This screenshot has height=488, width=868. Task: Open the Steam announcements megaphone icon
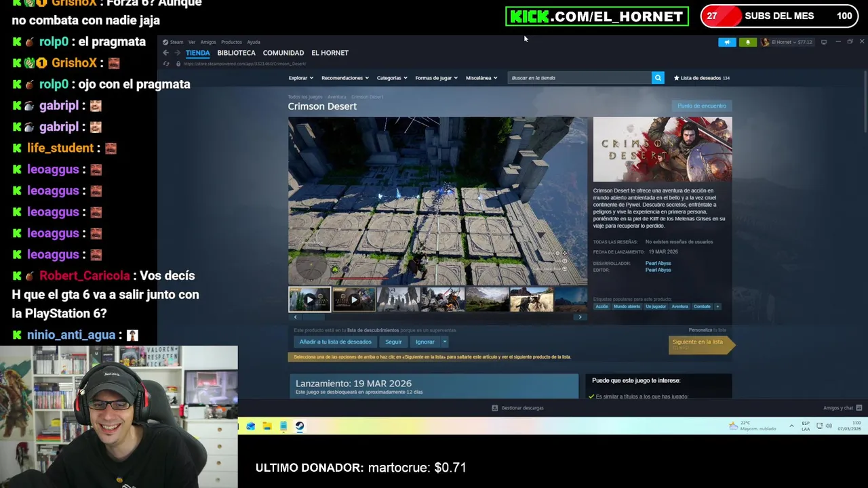coord(727,42)
